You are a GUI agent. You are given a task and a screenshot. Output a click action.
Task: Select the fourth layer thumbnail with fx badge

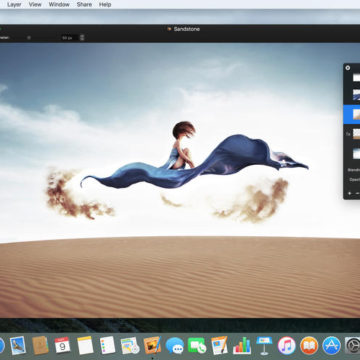tap(356, 134)
